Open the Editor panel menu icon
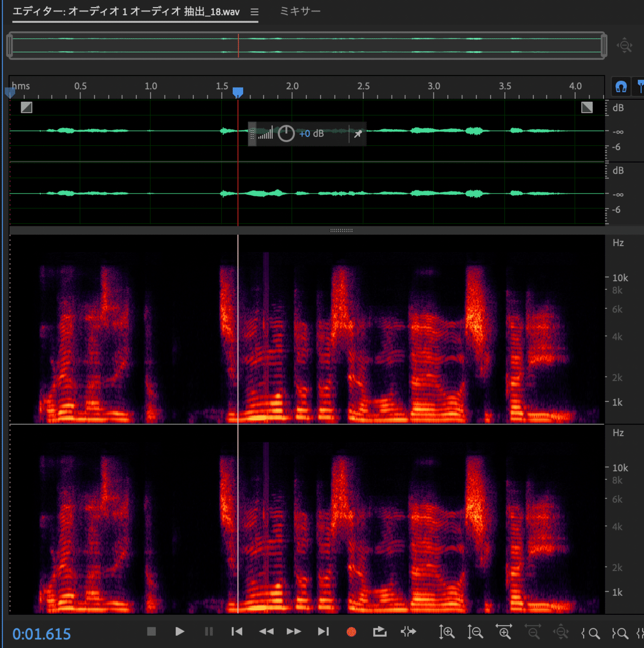 (x=255, y=12)
